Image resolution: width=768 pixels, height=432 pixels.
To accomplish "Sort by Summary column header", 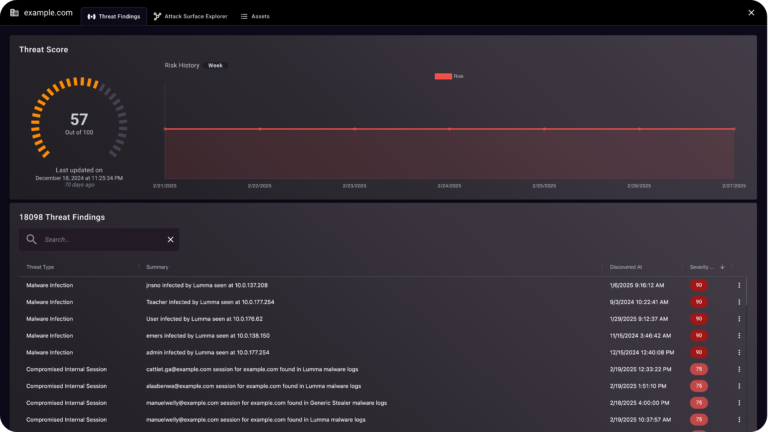I will [157, 267].
